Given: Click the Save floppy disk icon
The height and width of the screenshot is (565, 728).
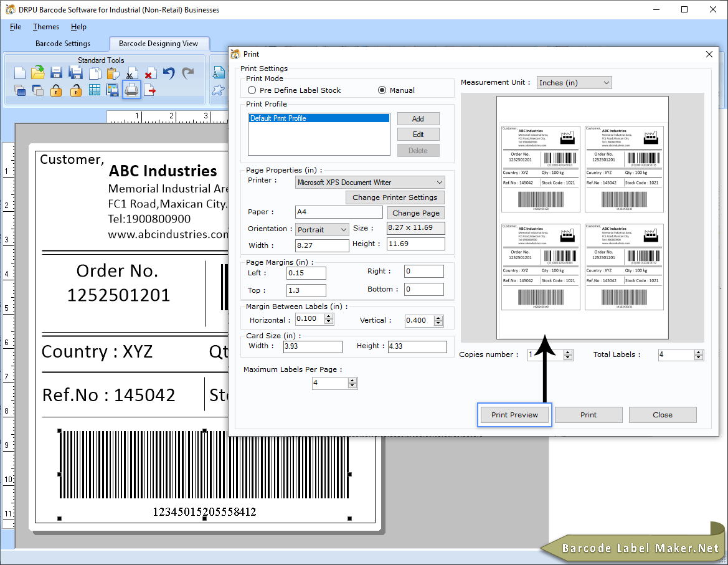Looking at the screenshot, I should point(56,73).
